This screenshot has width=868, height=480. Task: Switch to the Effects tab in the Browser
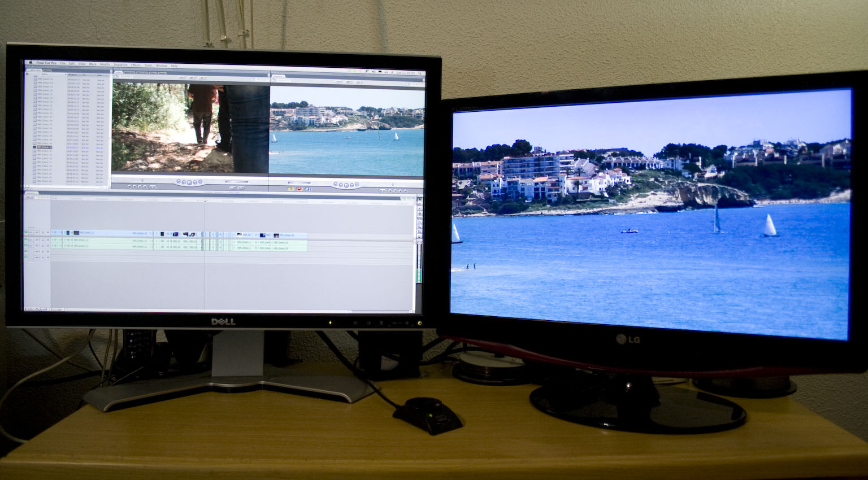[47, 70]
